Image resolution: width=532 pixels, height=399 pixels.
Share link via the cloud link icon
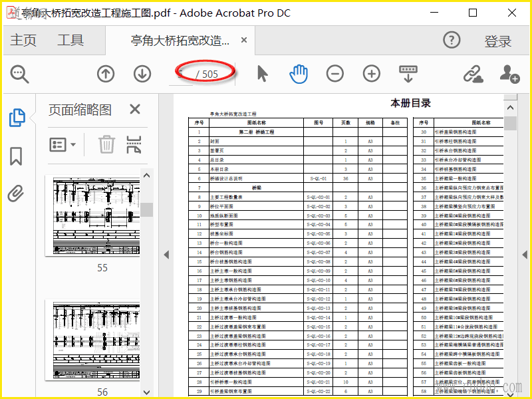pos(473,74)
